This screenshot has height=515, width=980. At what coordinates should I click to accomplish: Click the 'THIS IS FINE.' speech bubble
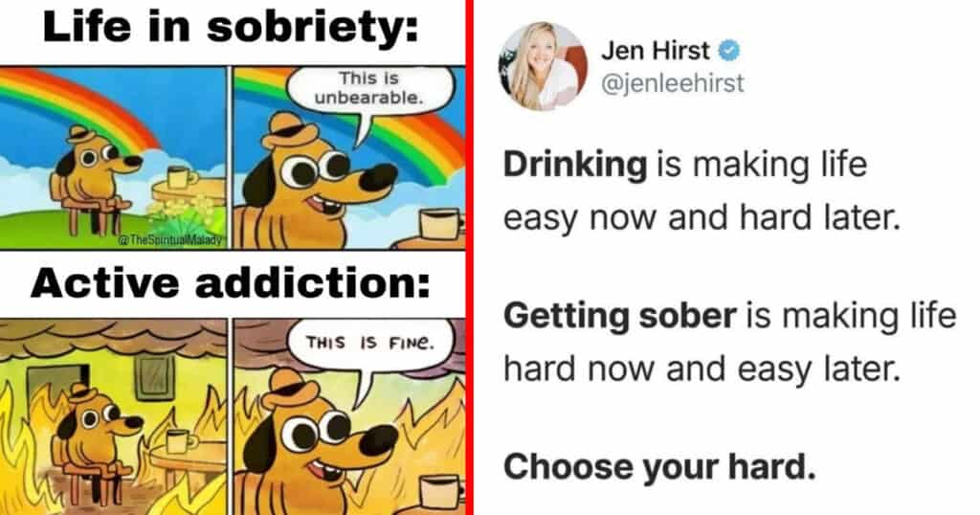pyautogui.click(x=368, y=343)
